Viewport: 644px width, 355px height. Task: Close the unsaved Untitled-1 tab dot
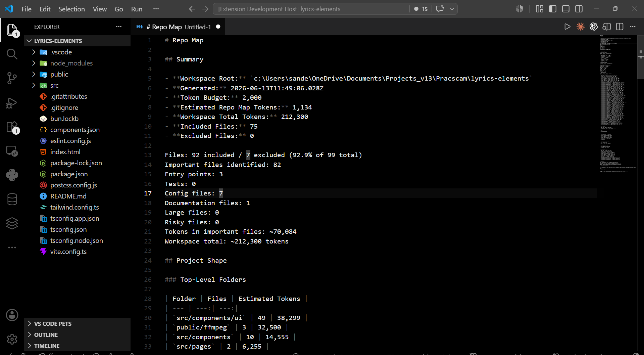(218, 27)
